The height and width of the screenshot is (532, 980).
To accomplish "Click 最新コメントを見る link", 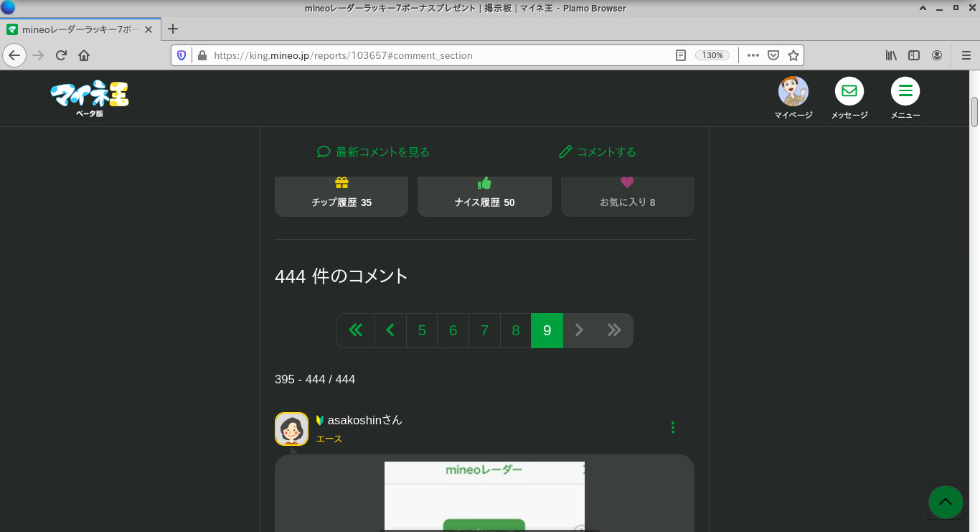I will coord(374,152).
